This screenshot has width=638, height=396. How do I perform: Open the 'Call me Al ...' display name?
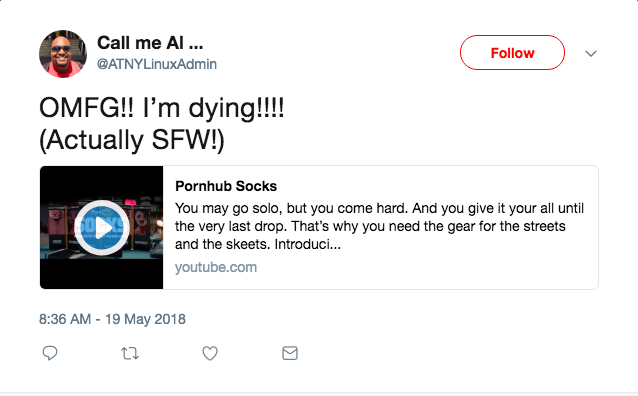(150, 43)
